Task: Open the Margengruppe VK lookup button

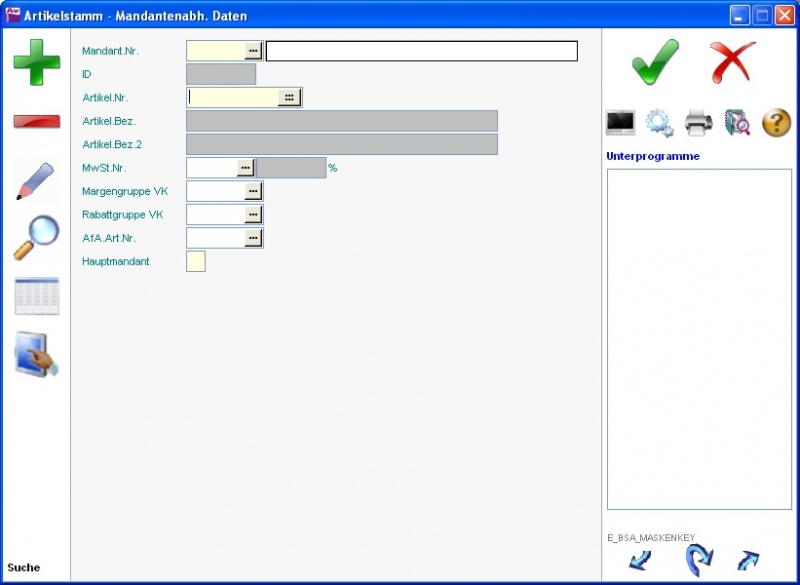Action: click(x=253, y=191)
